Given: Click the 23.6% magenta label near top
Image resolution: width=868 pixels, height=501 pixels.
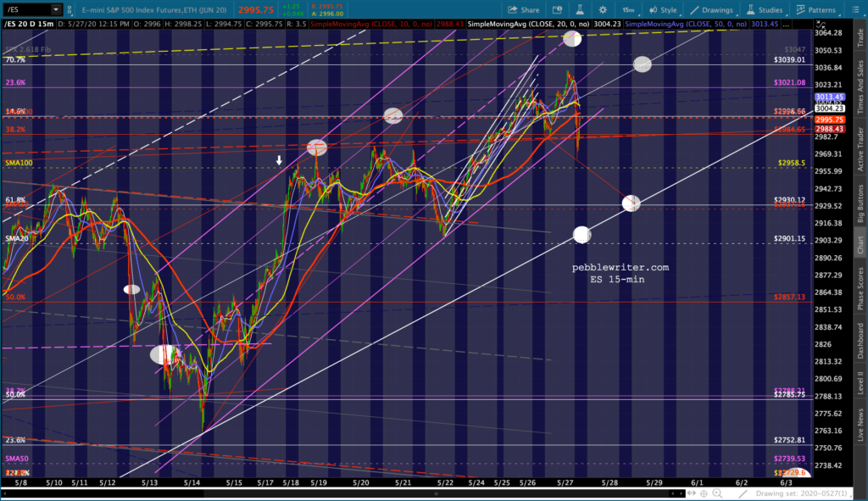Looking at the screenshot, I should tap(15, 82).
